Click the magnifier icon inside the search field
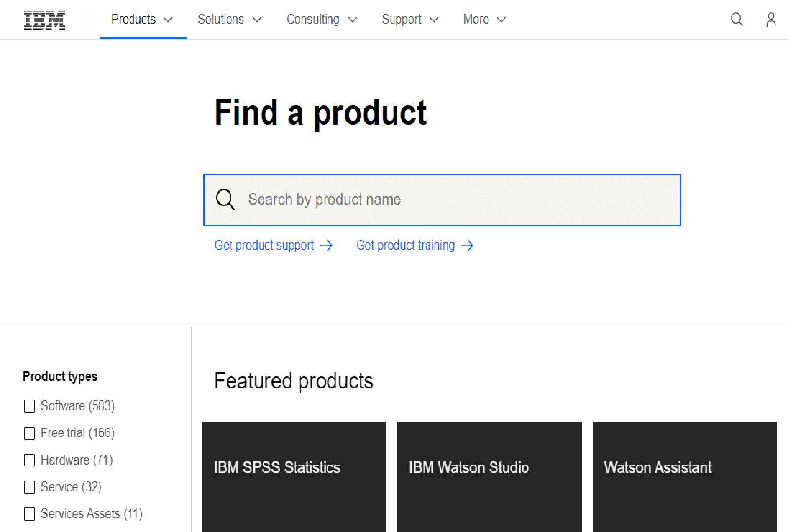 point(225,199)
